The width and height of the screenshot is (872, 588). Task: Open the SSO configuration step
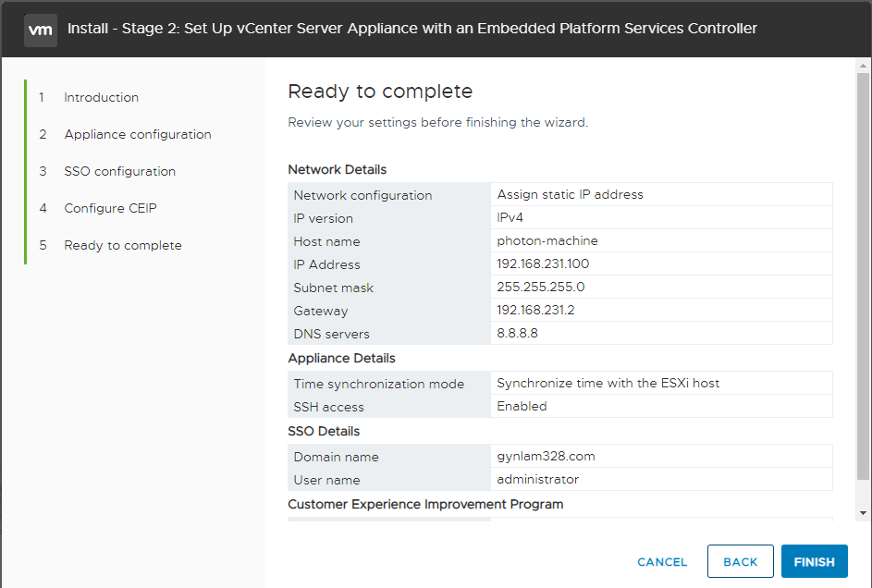pos(119,171)
